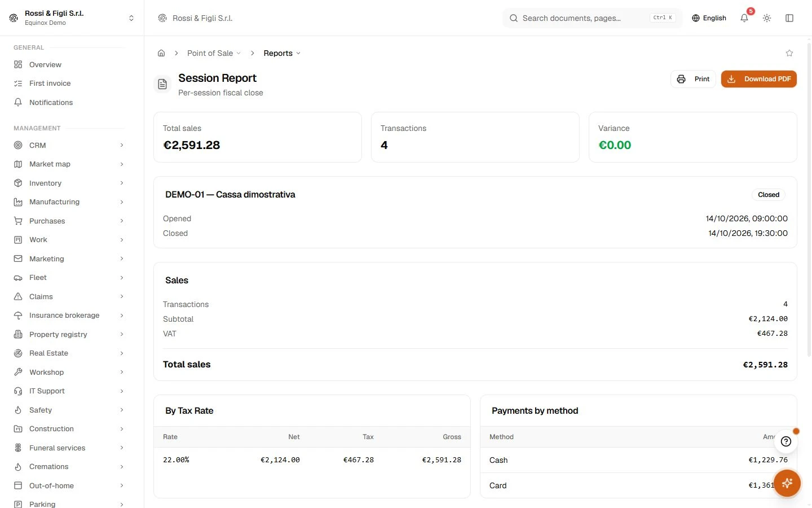This screenshot has height=508, width=812.
Task: Click the Download PDF button
Action: pyautogui.click(x=759, y=79)
